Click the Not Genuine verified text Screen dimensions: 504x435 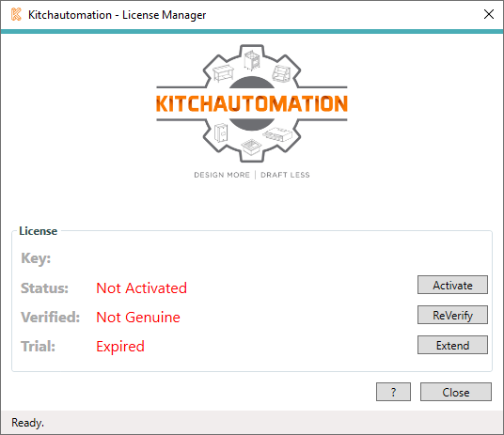(x=138, y=318)
